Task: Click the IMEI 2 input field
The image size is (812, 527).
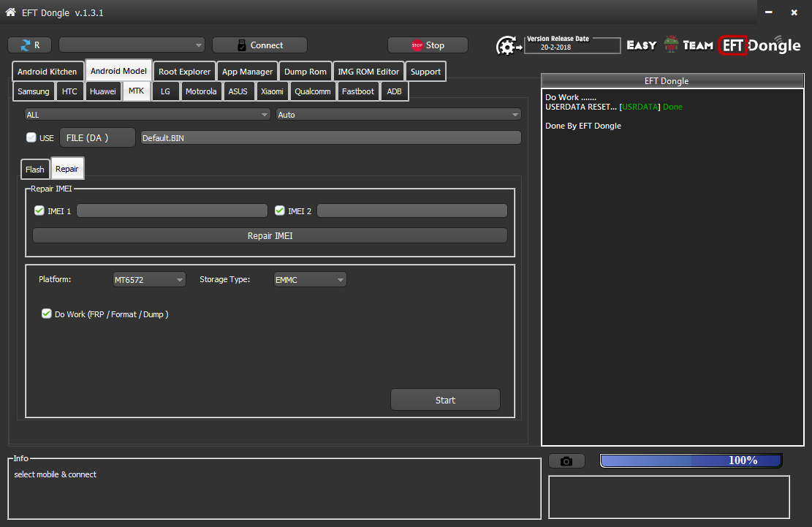Action: click(x=412, y=211)
